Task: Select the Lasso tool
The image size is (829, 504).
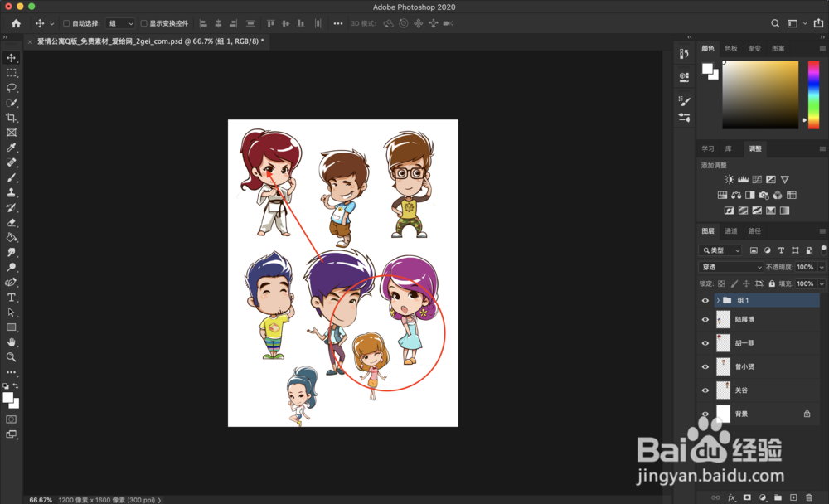Action: tap(11, 88)
